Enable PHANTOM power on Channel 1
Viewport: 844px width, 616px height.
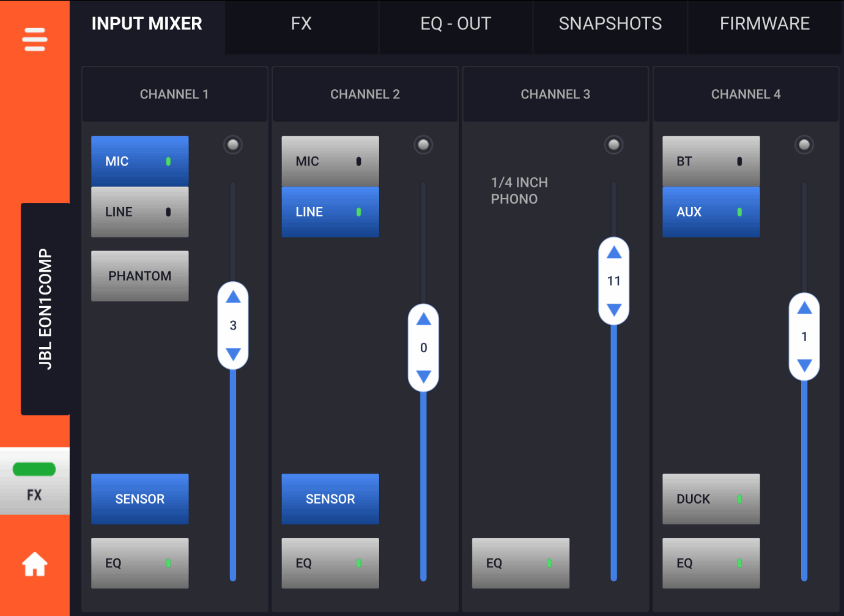(x=139, y=276)
